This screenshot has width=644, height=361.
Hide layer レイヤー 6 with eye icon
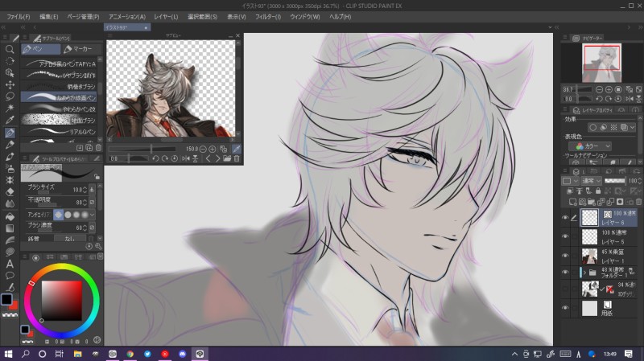click(566, 218)
